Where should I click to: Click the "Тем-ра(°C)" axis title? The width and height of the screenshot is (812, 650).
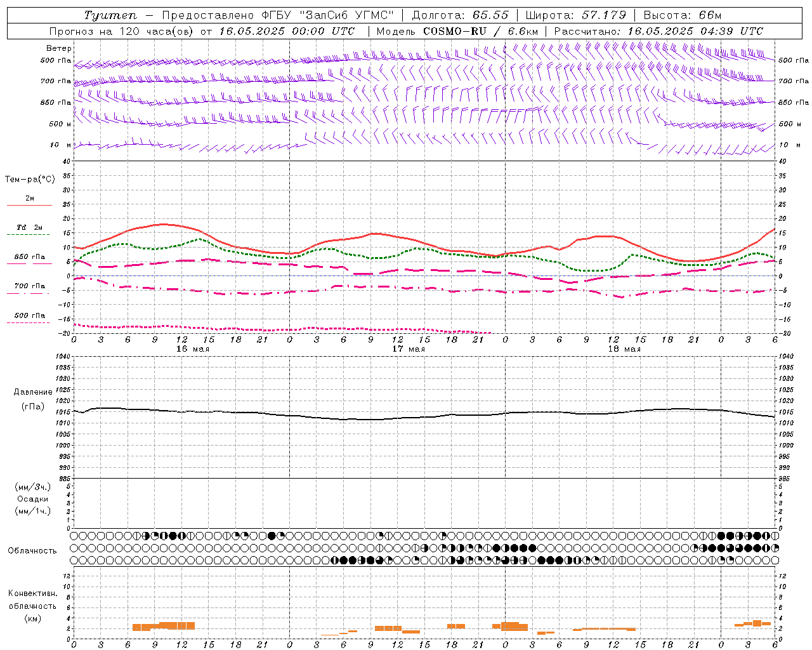pyautogui.click(x=30, y=180)
